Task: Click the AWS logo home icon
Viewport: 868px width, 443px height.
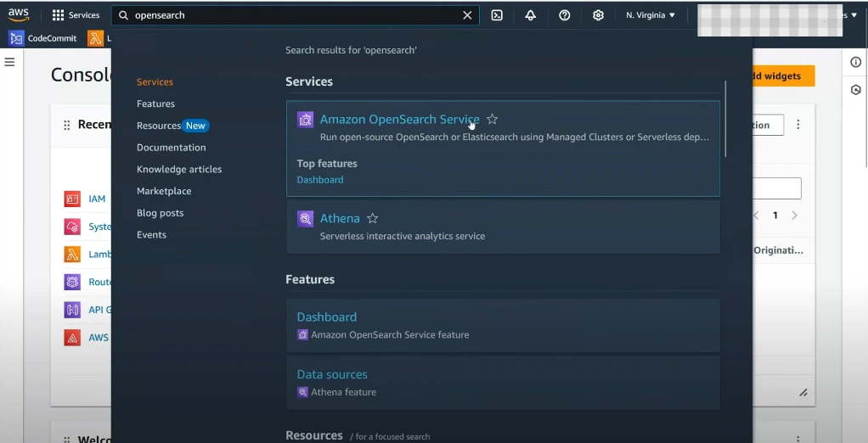Action: click(19, 15)
